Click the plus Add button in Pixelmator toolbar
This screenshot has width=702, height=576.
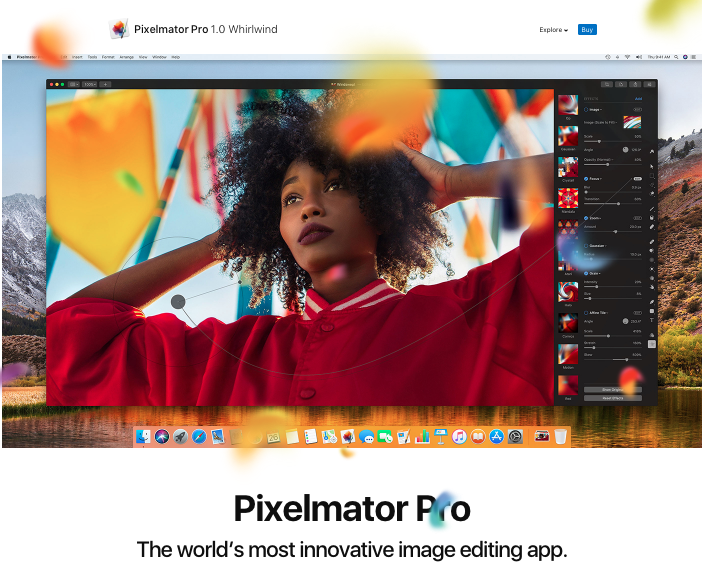click(105, 84)
